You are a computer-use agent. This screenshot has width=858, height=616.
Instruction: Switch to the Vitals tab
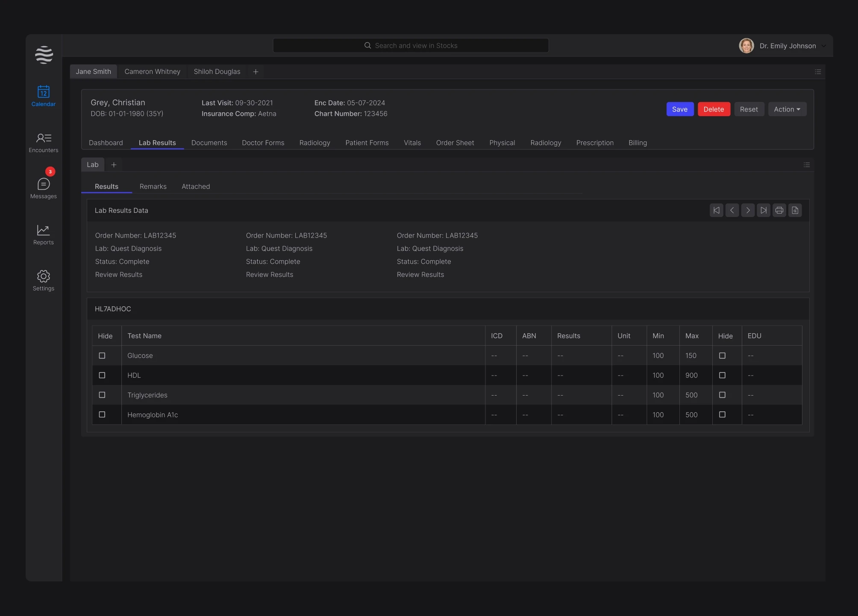(x=412, y=143)
